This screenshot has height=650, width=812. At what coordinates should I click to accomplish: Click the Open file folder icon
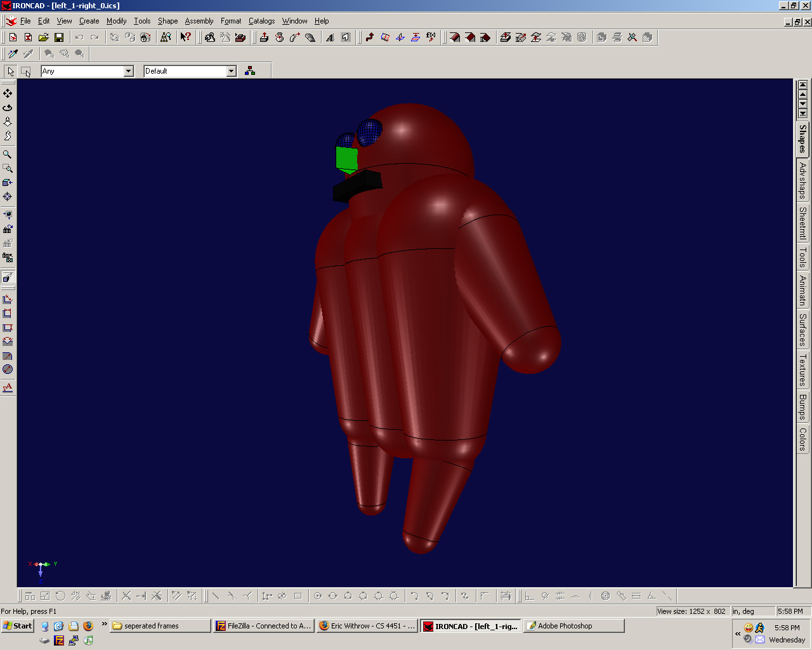point(44,37)
